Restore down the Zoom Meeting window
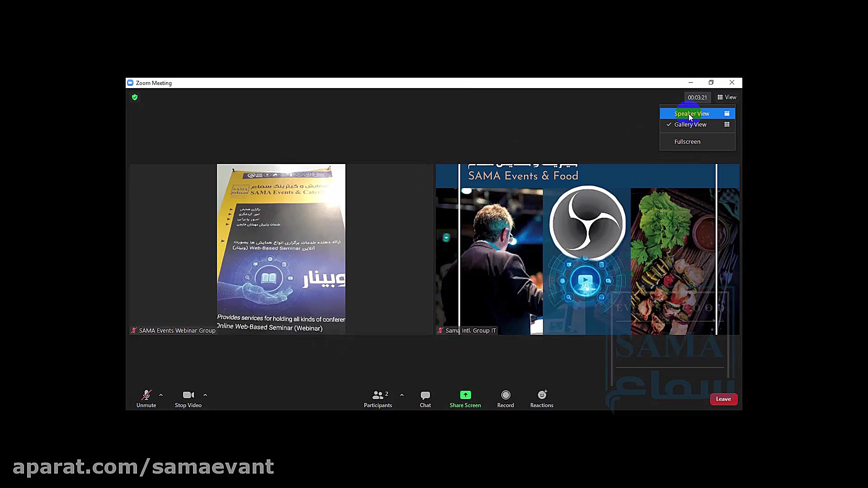Screen dimensions: 868x488 [711, 83]
